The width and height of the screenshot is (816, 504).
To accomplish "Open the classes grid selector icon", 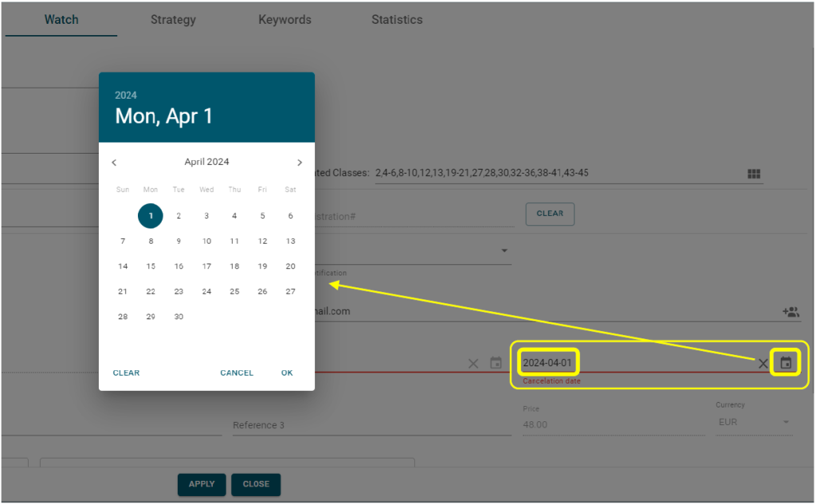I will pos(754,174).
